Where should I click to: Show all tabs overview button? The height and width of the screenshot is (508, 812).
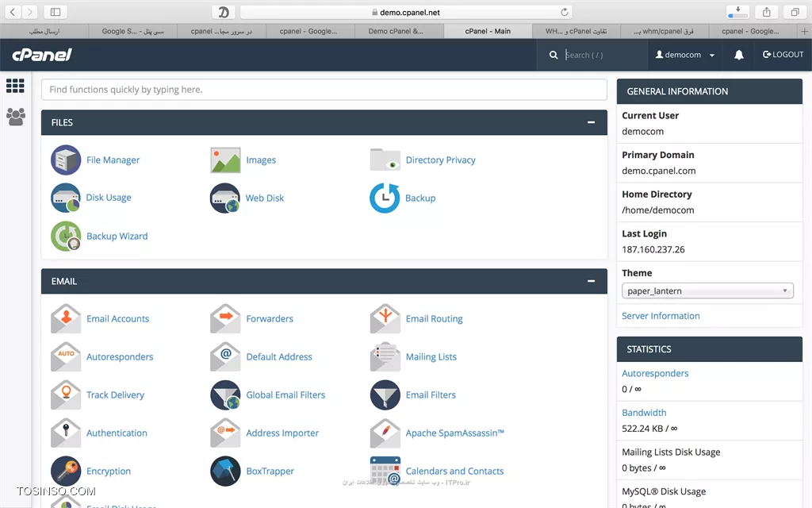pyautogui.click(x=795, y=12)
